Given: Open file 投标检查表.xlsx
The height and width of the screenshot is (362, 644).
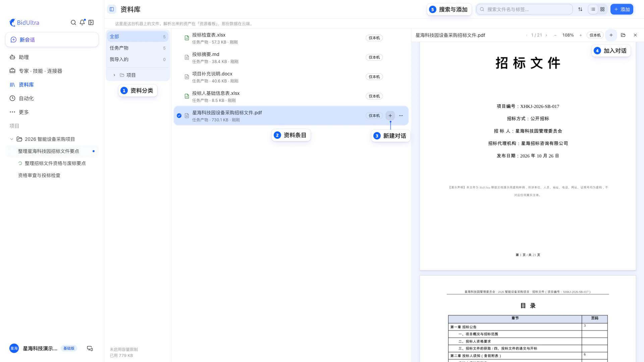Looking at the screenshot, I should point(291,38).
